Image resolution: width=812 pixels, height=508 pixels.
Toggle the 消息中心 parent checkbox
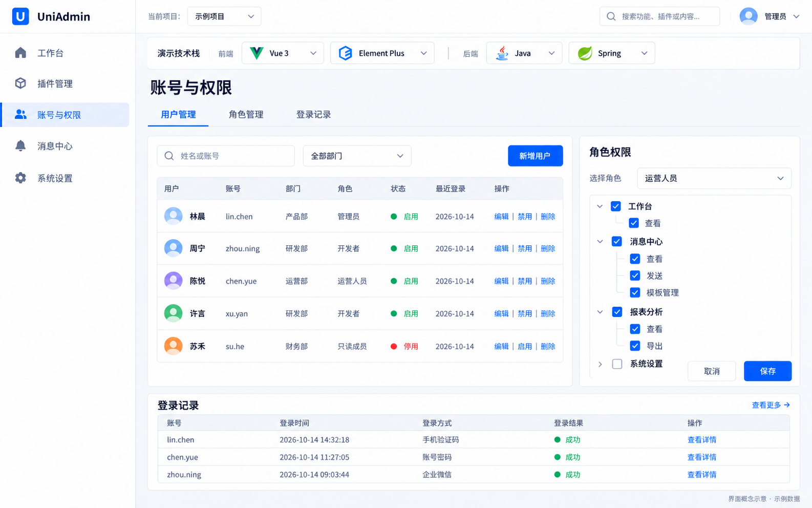[x=617, y=241]
